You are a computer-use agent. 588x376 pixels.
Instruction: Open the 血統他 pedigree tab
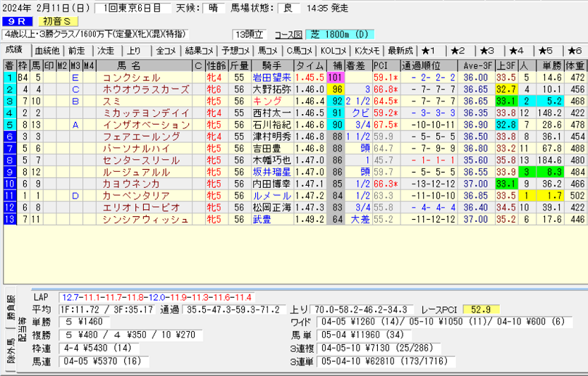47,51
